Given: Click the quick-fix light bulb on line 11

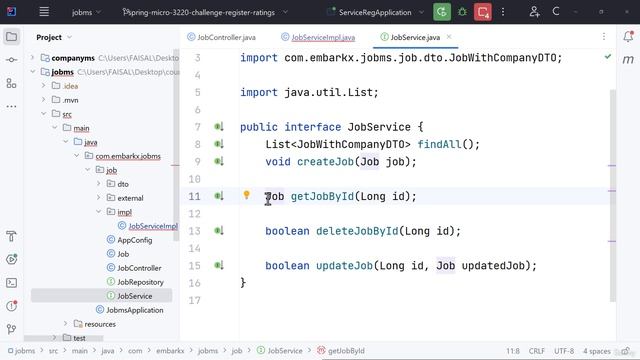Looking at the screenshot, I should click(x=247, y=195).
